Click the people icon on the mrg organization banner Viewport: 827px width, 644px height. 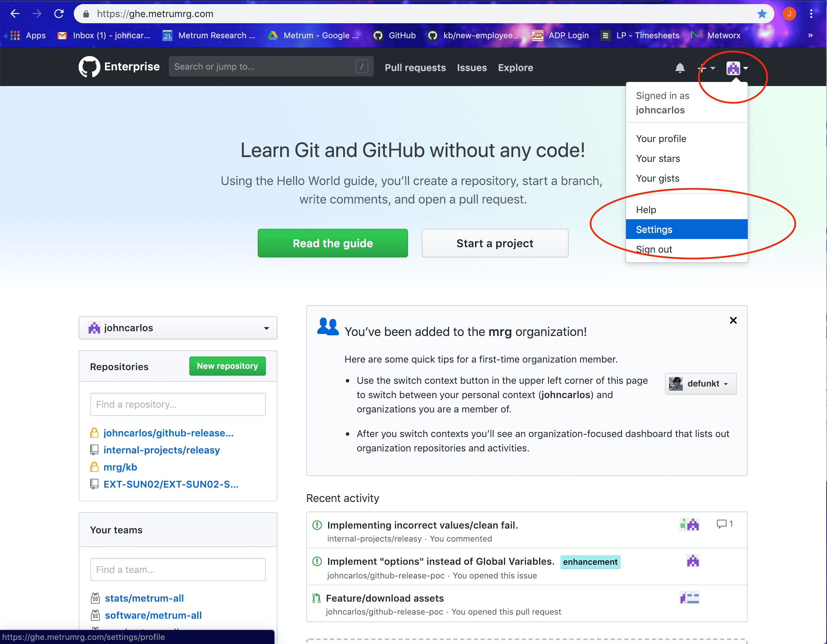pyautogui.click(x=328, y=326)
